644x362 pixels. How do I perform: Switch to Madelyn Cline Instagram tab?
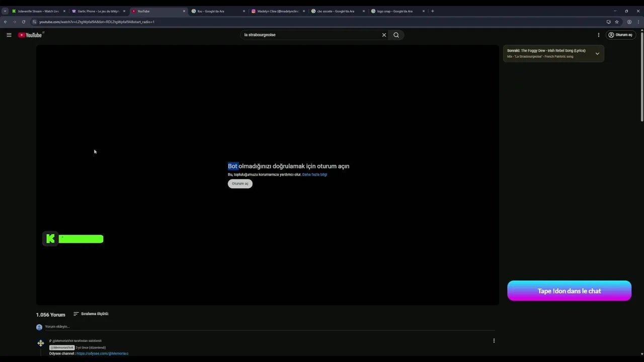pyautogui.click(x=278, y=11)
